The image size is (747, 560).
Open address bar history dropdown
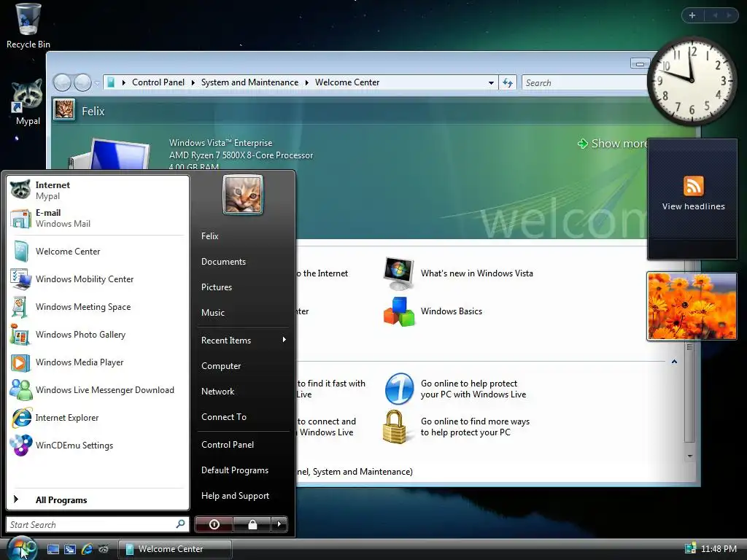[491, 83]
